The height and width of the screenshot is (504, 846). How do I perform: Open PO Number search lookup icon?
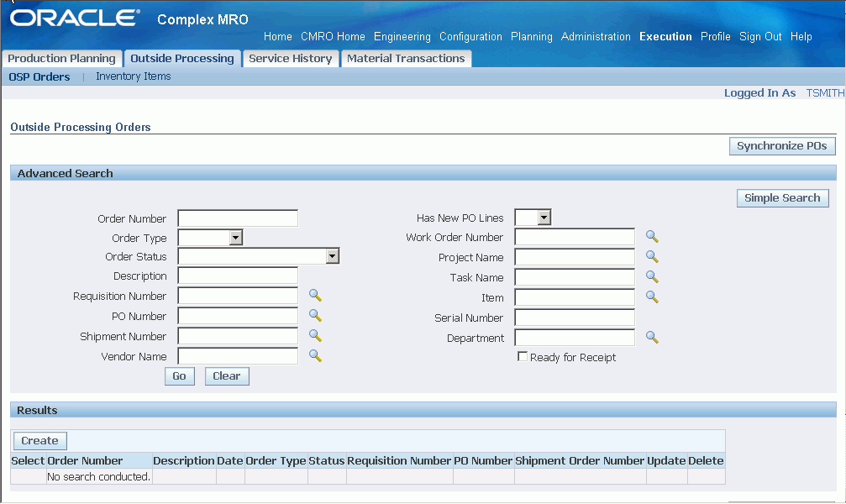[x=315, y=315]
